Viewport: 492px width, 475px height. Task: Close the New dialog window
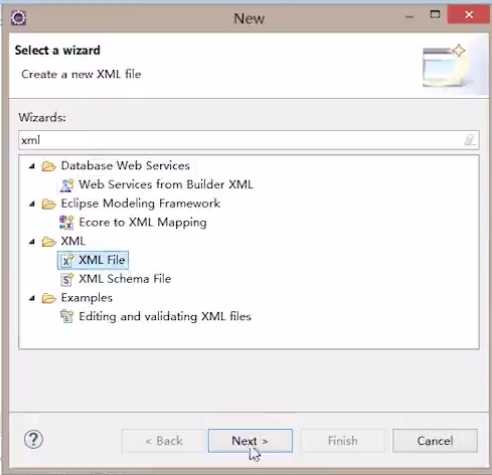[x=469, y=15]
